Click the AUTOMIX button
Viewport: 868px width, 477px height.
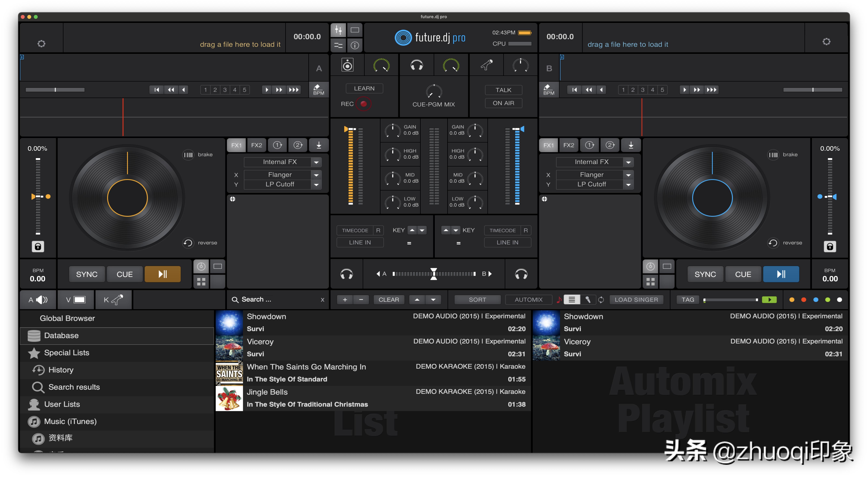click(x=528, y=300)
